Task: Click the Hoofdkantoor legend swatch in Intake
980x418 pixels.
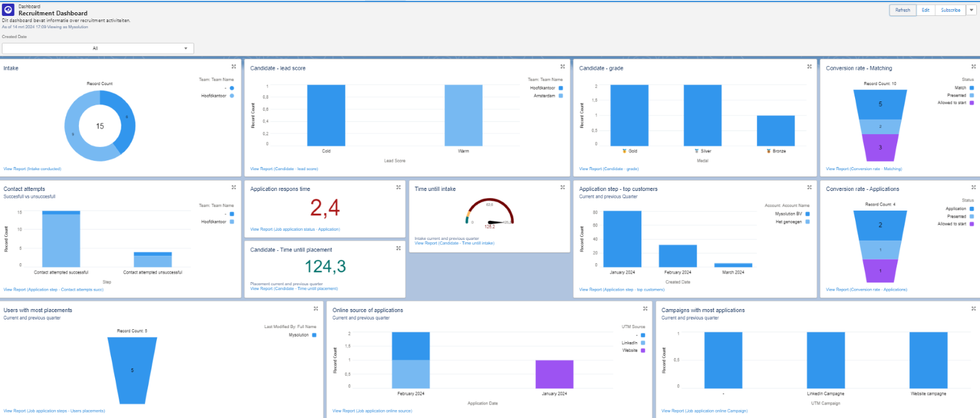Action: pos(232,96)
